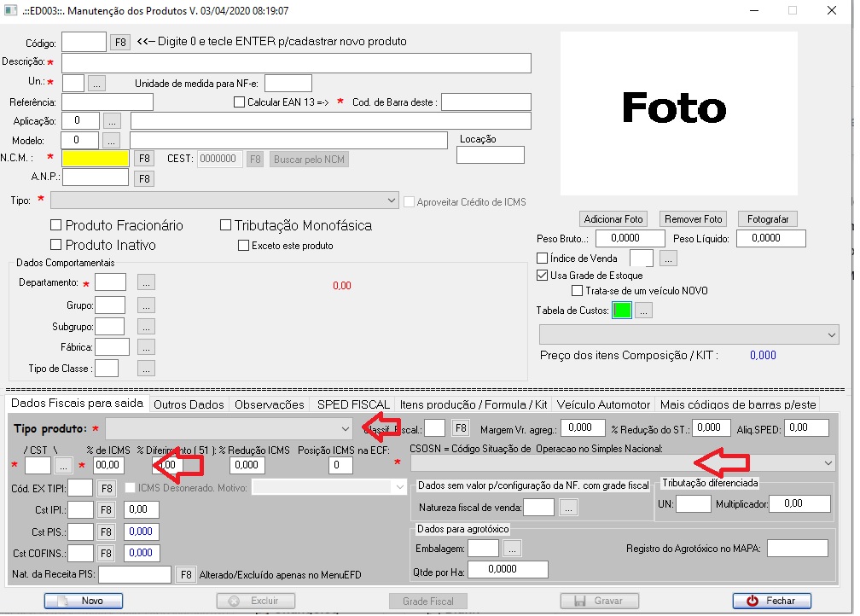The image size is (860, 616).
Task: Click into the Descrição text field
Action: [x=296, y=63]
